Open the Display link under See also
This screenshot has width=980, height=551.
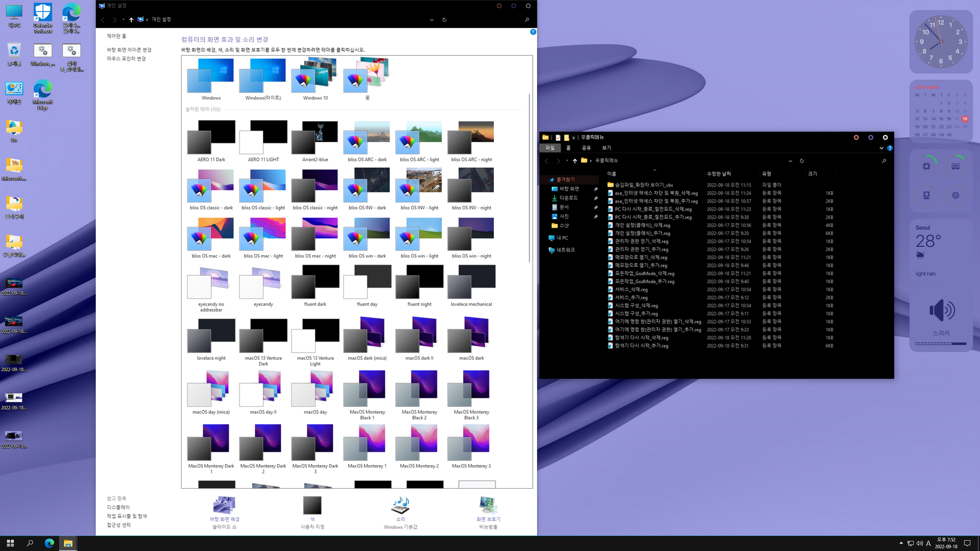click(x=118, y=507)
